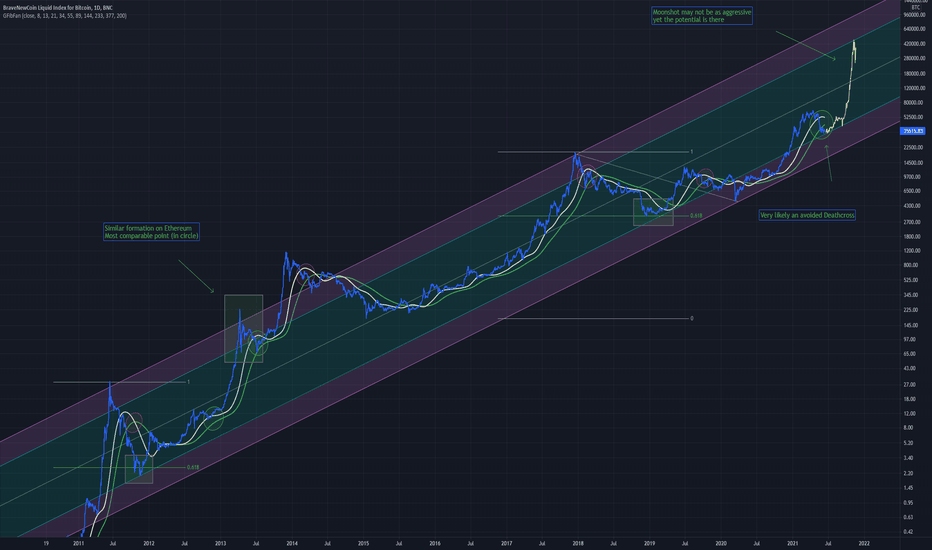This screenshot has width=932, height=550.
Task: Click the 2011 label on the time axis
Action: point(78,543)
